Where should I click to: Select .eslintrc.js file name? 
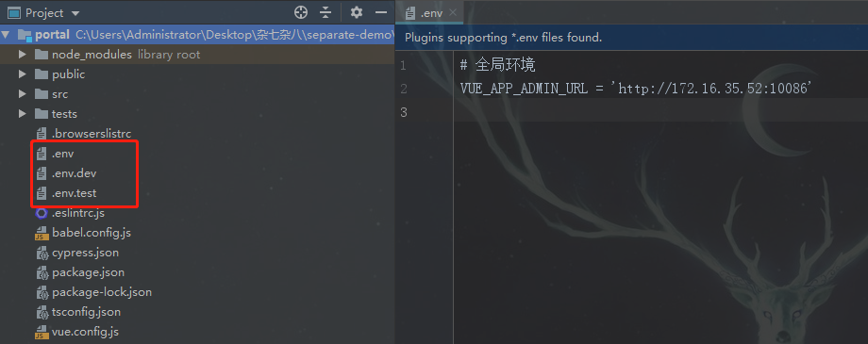point(78,213)
